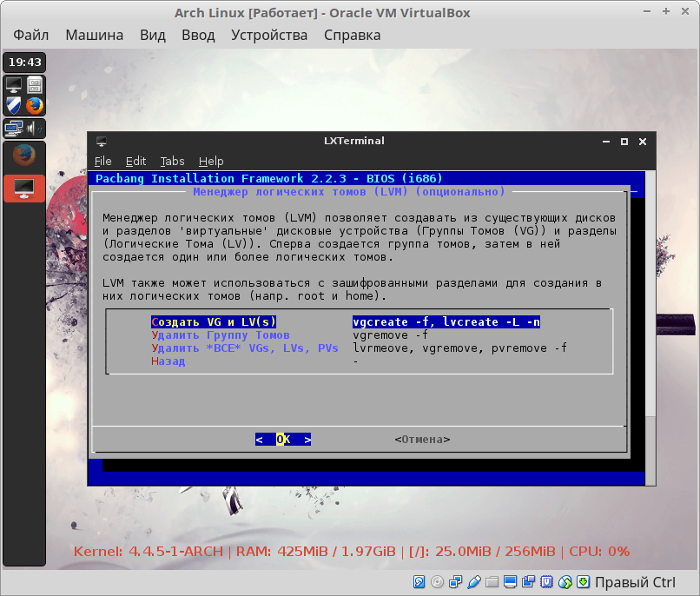Open the Машина menu in VirtualBox
The image size is (700, 596).
click(x=94, y=36)
